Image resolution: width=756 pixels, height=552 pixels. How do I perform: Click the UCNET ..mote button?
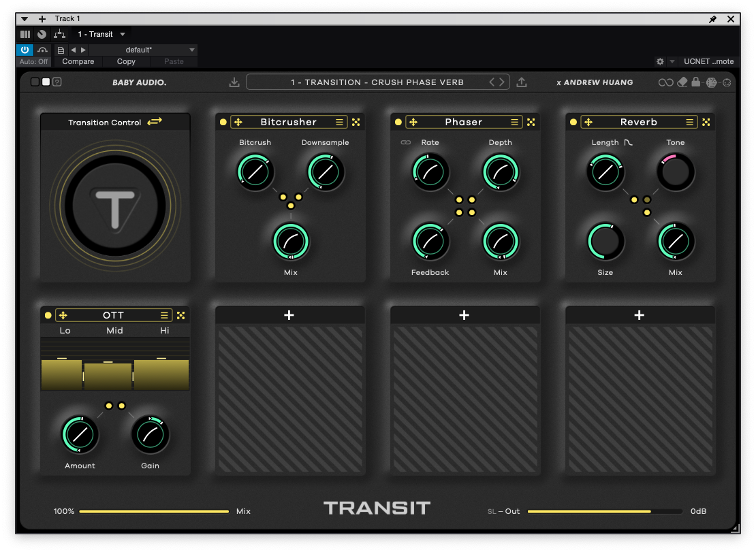(x=708, y=62)
